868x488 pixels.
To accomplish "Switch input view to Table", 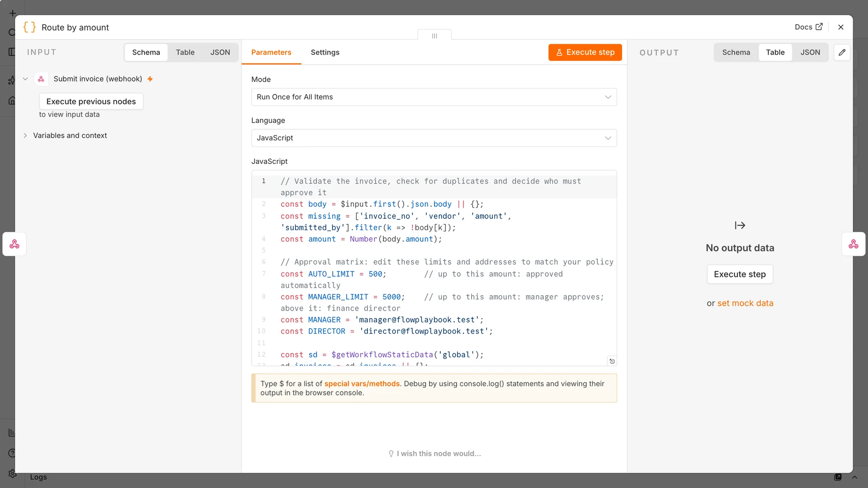I will pyautogui.click(x=185, y=52).
